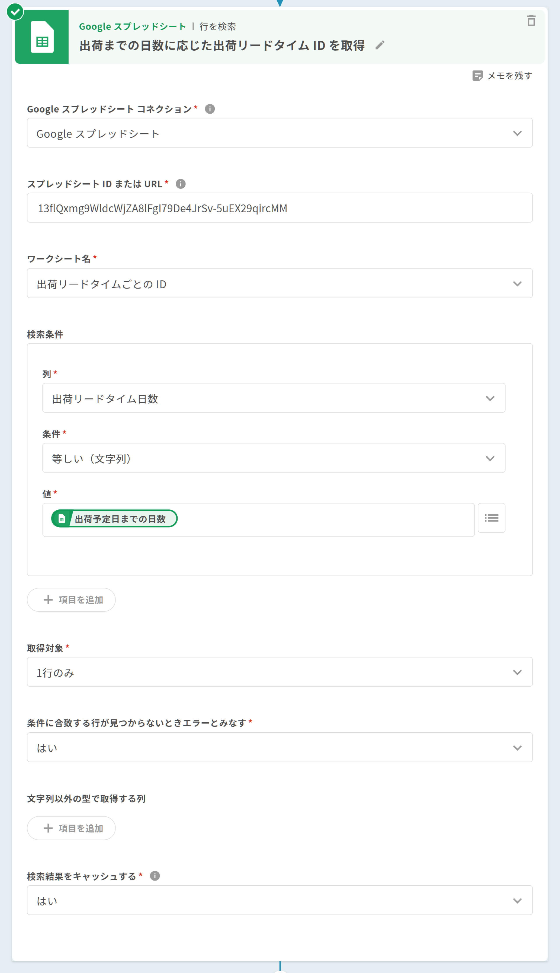The width and height of the screenshot is (560, 973).
Task: Click 項目を追加 under 検索条件
Action: [72, 600]
